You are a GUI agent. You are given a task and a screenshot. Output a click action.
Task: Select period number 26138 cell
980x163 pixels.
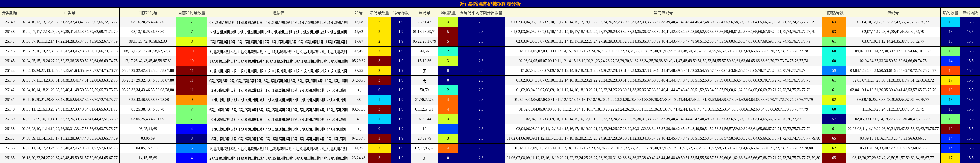[10, 129]
